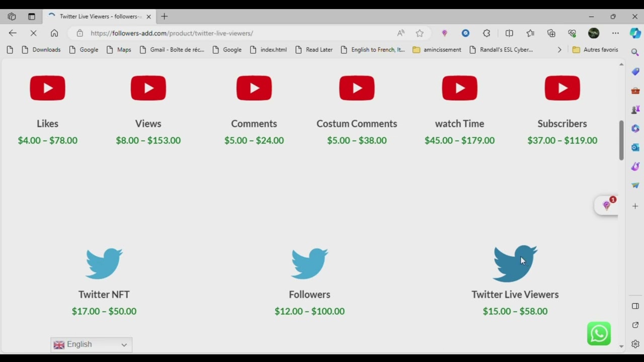
Task: Open the Subscribers product link
Action: [x=562, y=124]
